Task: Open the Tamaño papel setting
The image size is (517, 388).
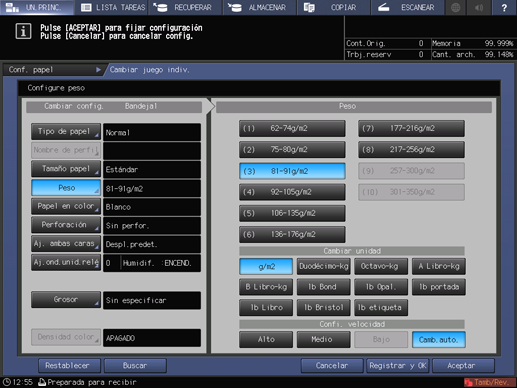Action: pos(66,169)
